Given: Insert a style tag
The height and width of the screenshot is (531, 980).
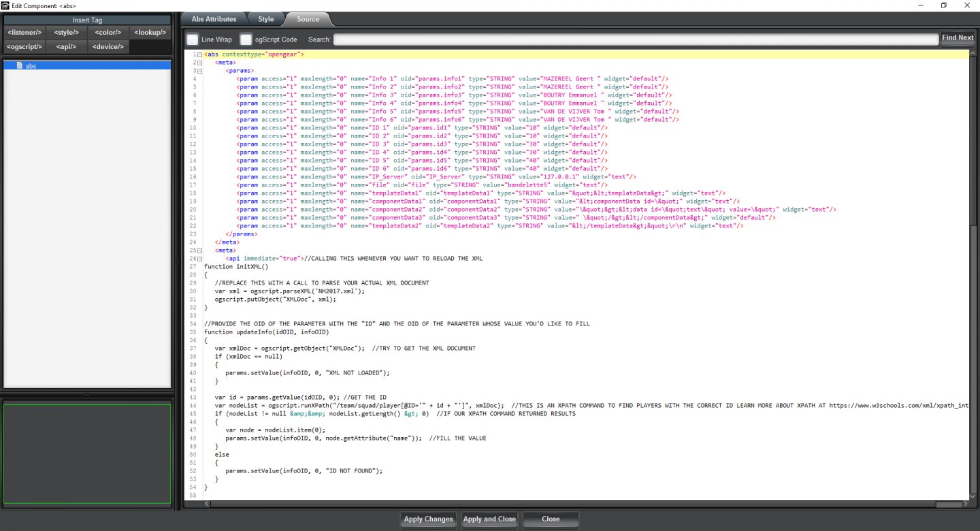Looking at the screenshot, I should coord(66,32).
